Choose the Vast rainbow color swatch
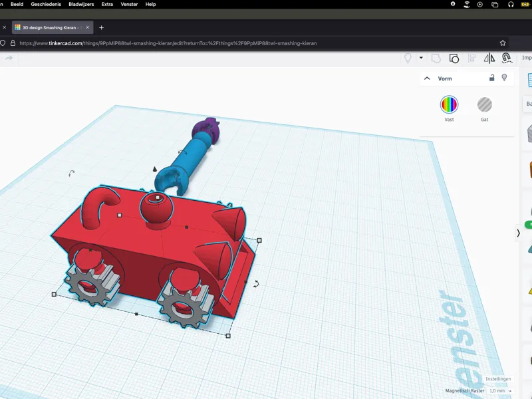532x399 pixels. pyautogui.click(x=449, y=104)
